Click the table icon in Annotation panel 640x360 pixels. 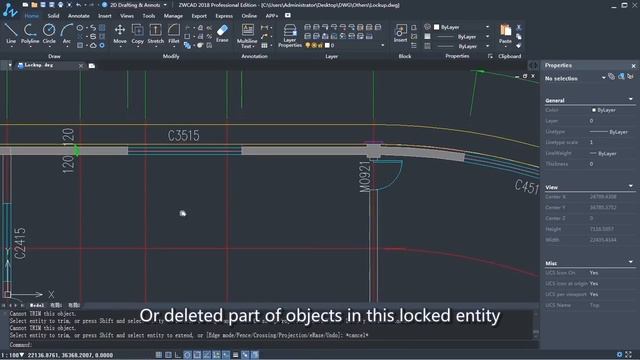264,45
